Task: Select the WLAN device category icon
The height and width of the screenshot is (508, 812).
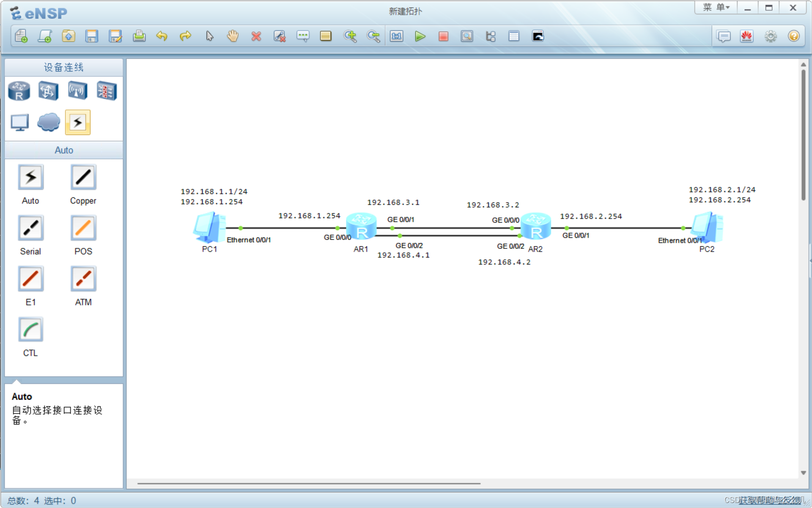Action: (77, 91)
